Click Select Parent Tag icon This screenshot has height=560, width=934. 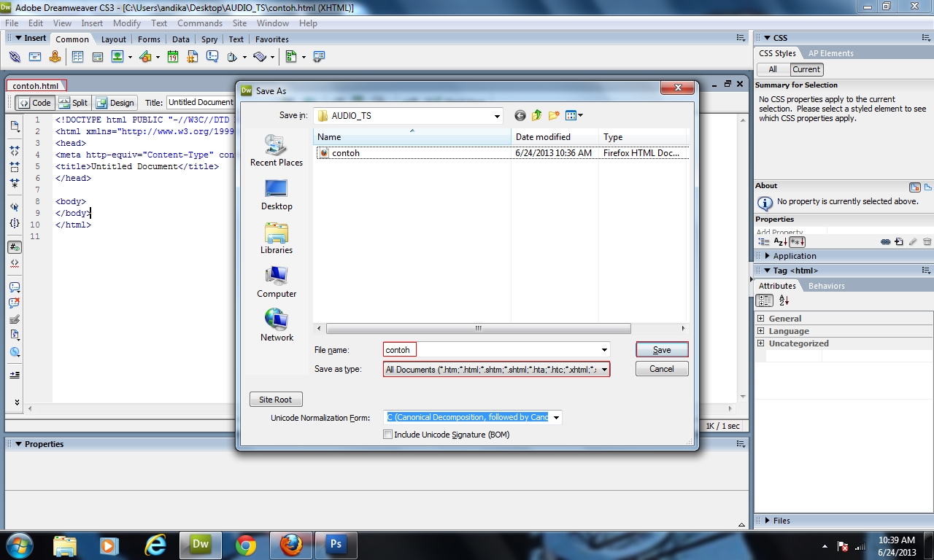coord(15,206)
